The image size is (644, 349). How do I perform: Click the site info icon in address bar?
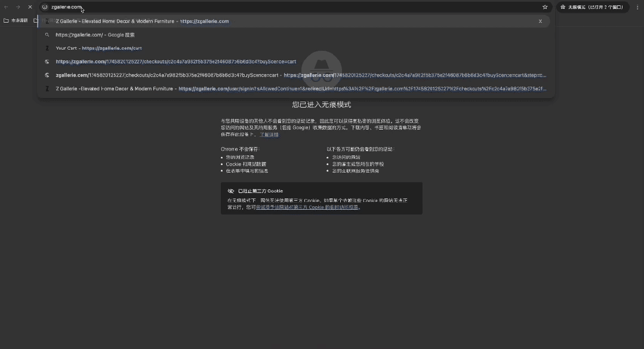pyautogui.click(x=45, y=7)
